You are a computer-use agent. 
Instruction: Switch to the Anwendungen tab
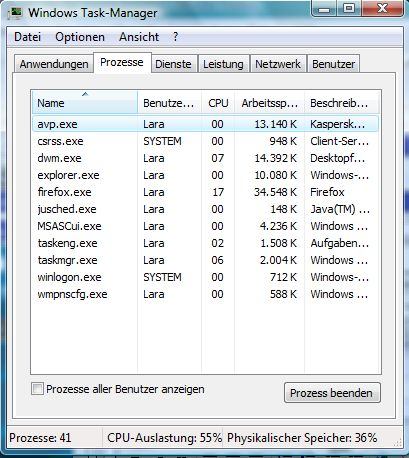pyautogui.click(x=54, y=64)
